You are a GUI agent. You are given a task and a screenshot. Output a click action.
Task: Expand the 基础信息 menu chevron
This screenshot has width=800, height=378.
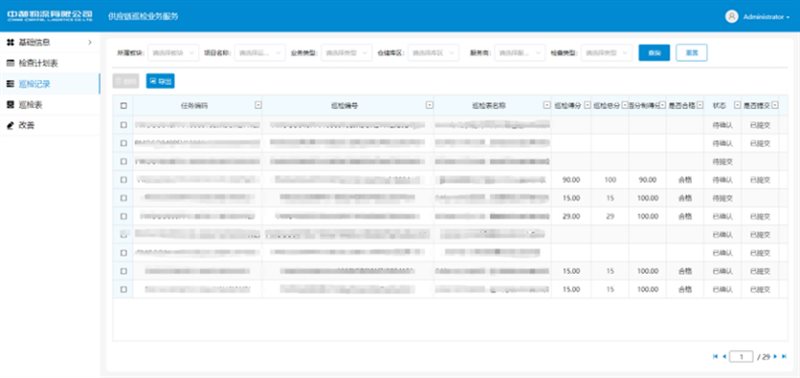[90, 42]
